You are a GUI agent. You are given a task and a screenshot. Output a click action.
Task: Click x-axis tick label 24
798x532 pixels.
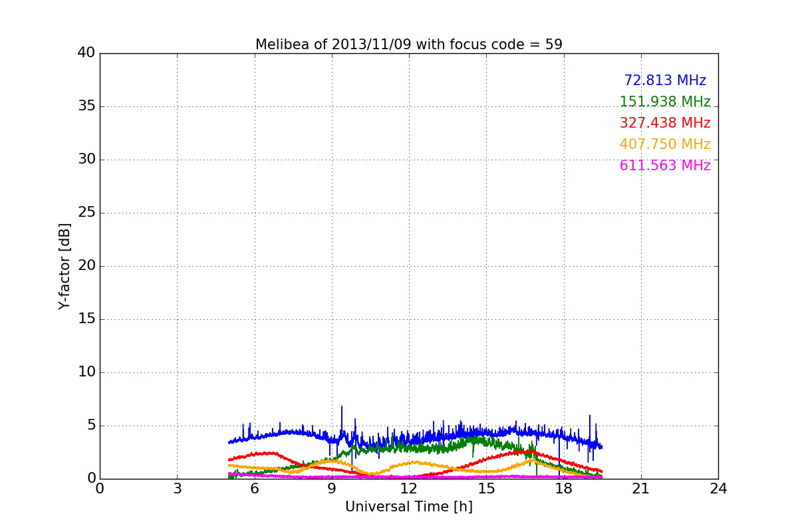[x=718, y=489]
